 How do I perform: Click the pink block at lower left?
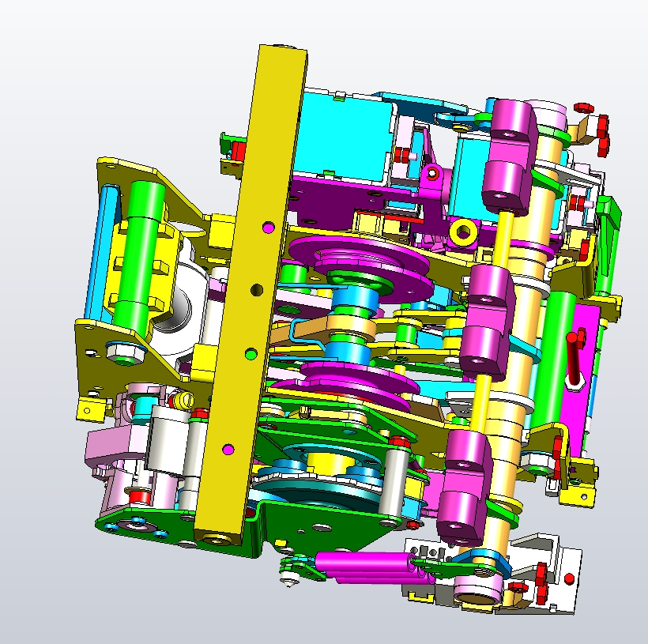click(x=117, y=444)
